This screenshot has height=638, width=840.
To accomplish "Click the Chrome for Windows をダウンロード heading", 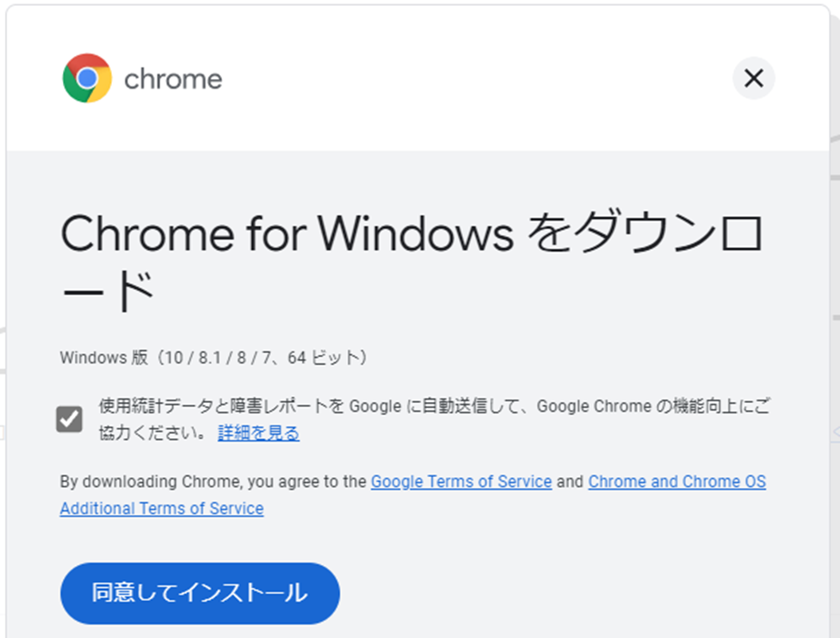I will pyautogui.click(x=411, y=234).
